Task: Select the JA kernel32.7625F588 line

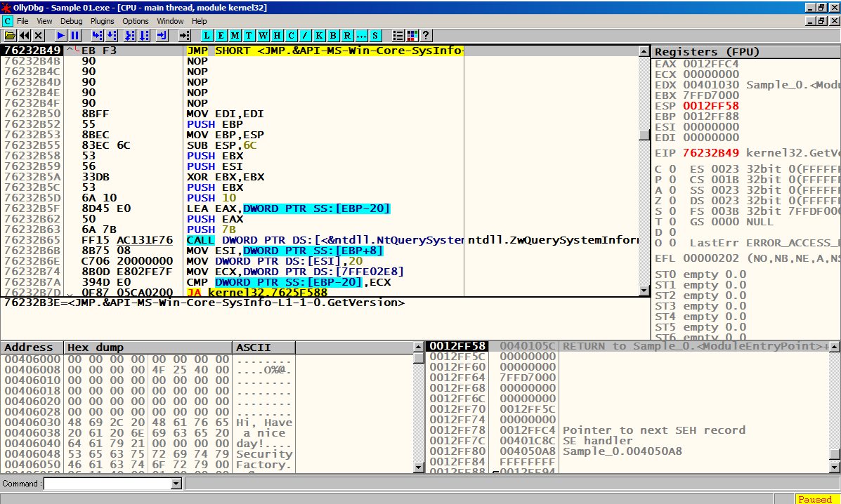Action: point(320,293)
